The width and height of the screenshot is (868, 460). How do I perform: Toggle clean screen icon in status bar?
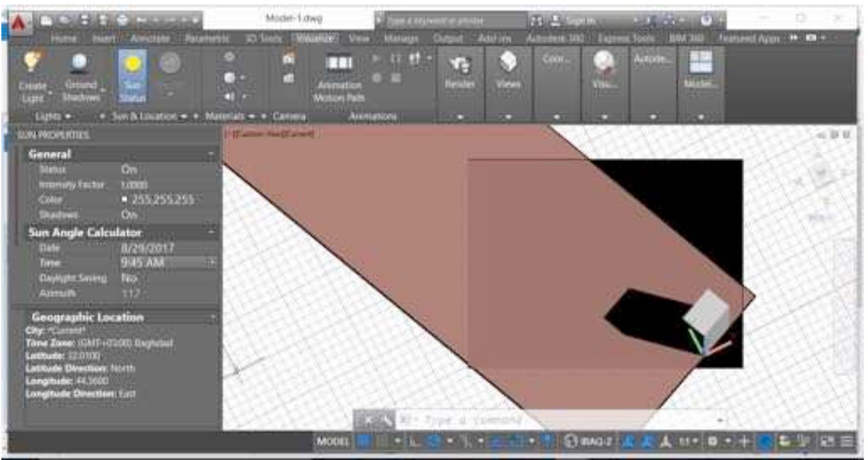point(828,441)
